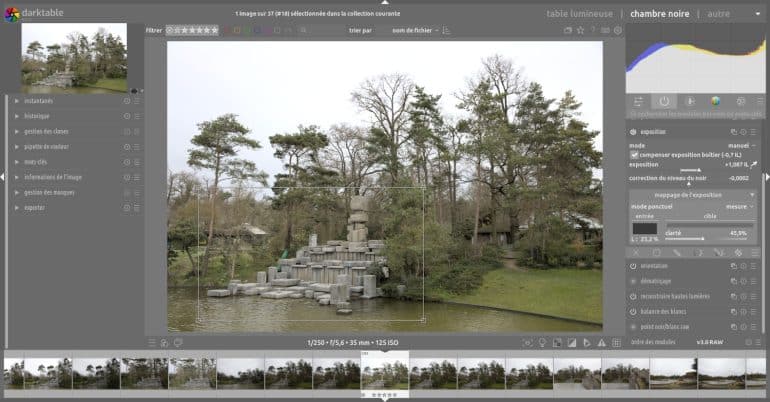Show the active modules power tab

pos(664,101)
